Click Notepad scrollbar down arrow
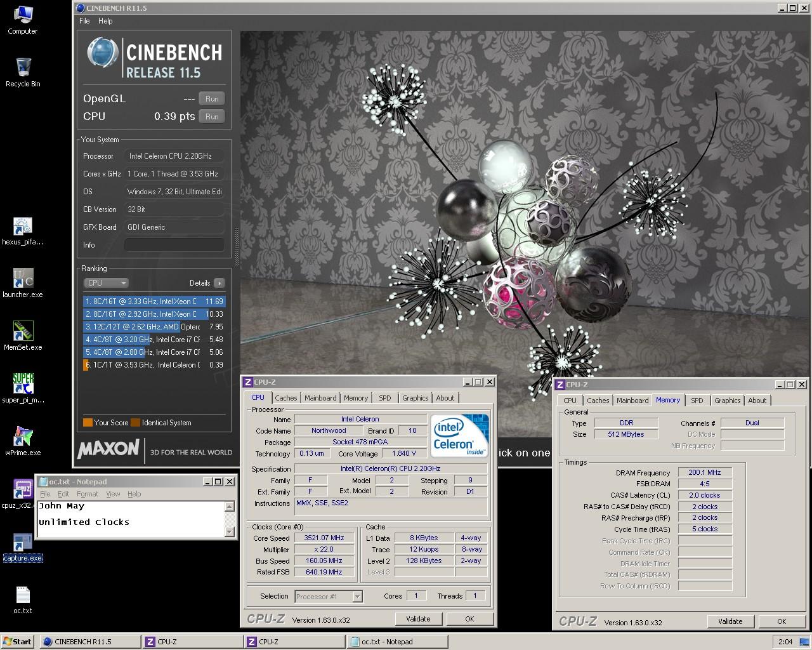The image size is (812, 650). click(x=230, y=532)
